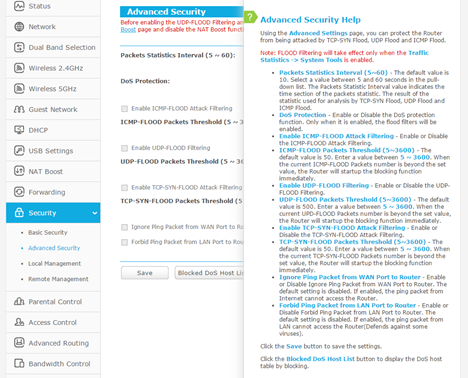Click help term Forbid Ping Packet from LAN
The height and width of the screenshot is (378, 468).
coord(347,305)
